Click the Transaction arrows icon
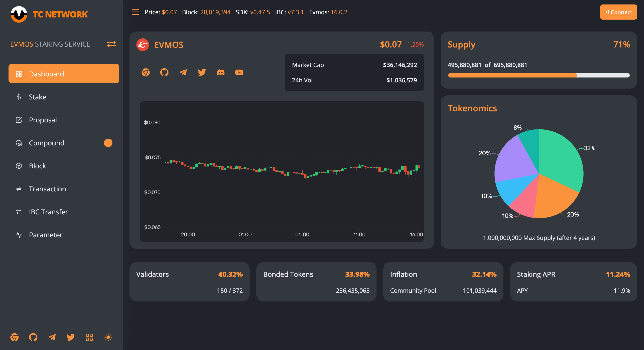 pyautogui.click(x=19, y=189)
